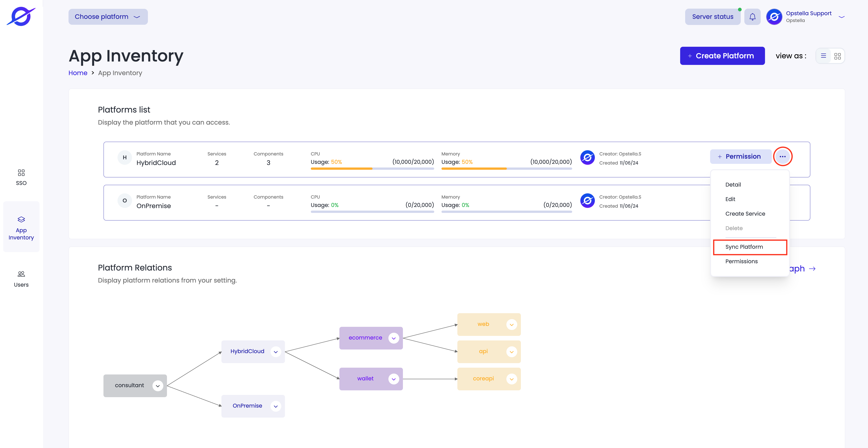Image resolution: width=868 pixels, height=448 pixels.
Task: Click the creator avatar in HybridCloud row
Action: pyautogui.click(x=587, y=158)
